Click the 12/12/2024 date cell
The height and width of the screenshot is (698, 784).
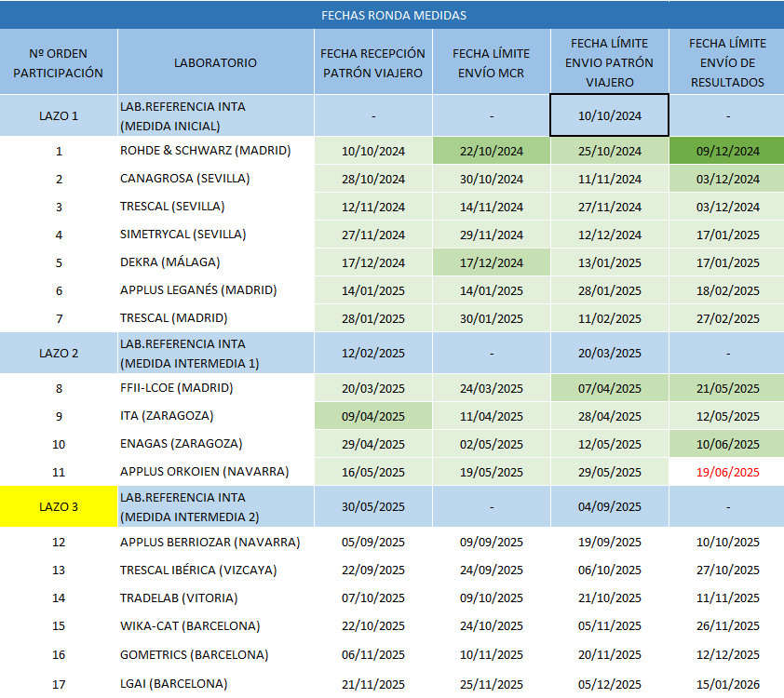610,235
